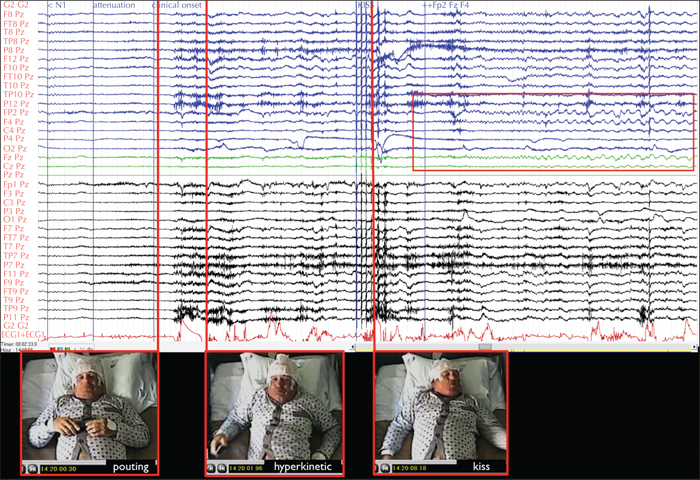Select the T10 Pz channel label
Viewport: 700px width, 480px height.
coord(17,86)
